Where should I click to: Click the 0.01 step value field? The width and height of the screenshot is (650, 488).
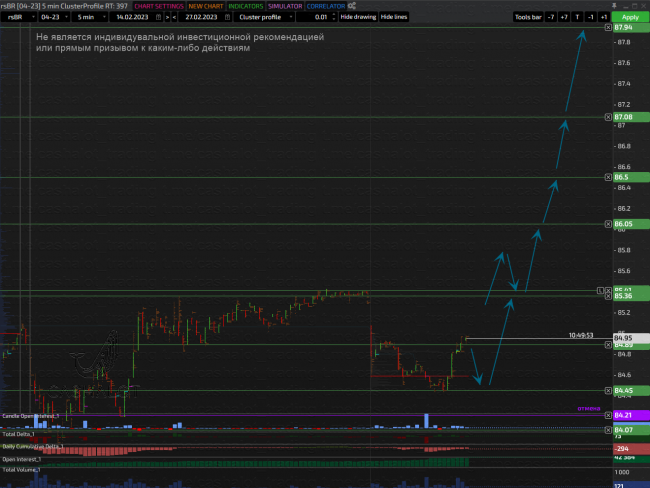coord(319,17)
